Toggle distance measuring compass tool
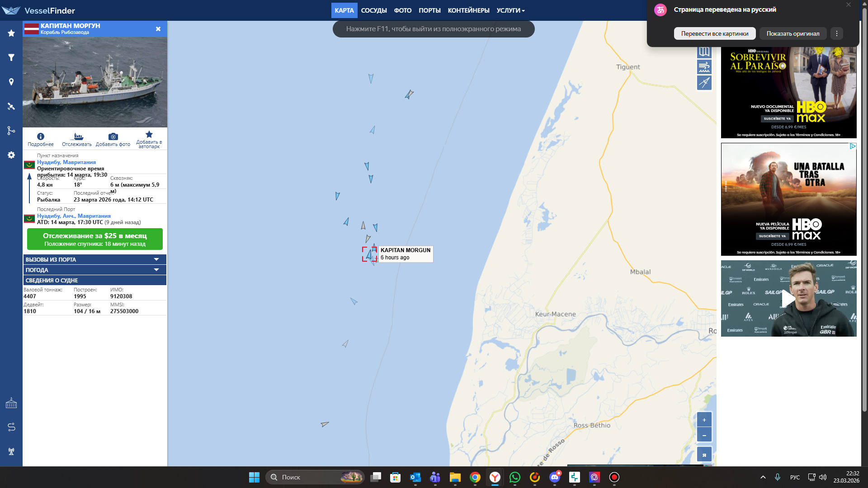 coord(704,83)
